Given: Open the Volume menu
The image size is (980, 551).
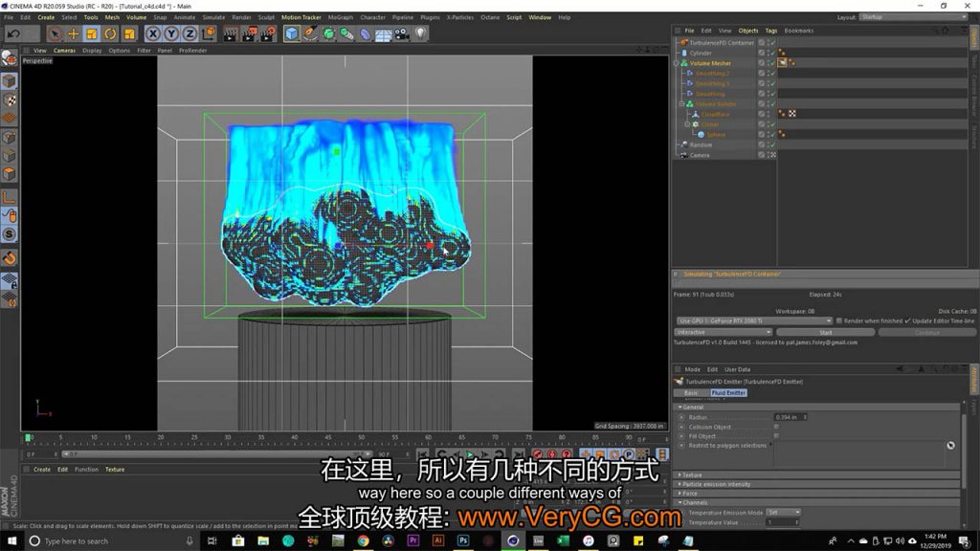Looking at the screenshot, I should (x=136, y=17).
